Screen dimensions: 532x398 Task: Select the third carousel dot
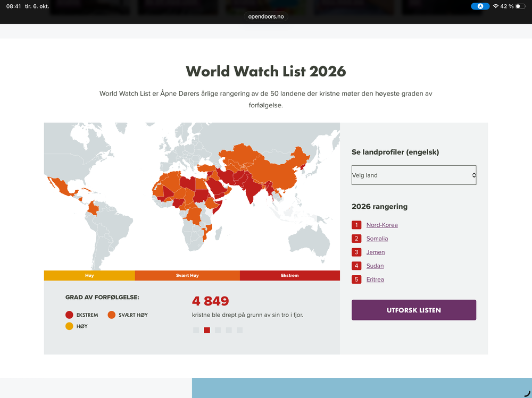(218, 330)
